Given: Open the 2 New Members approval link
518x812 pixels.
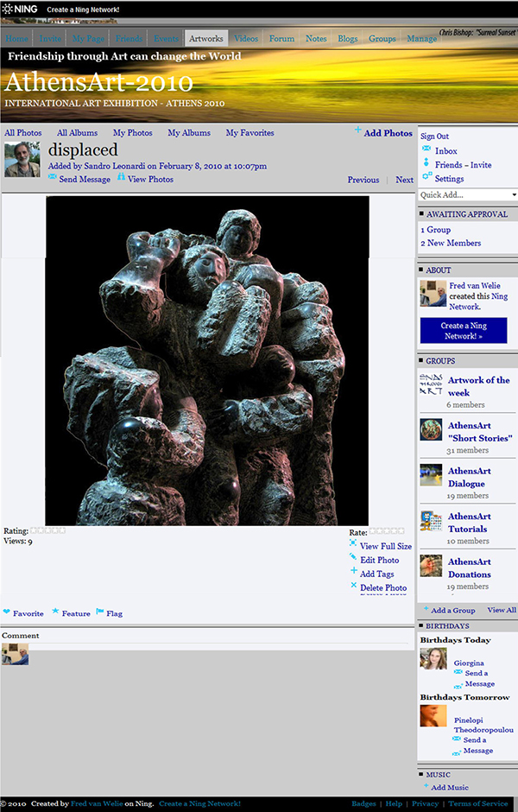Looking at the screenshot, I should tap(451, 243).
